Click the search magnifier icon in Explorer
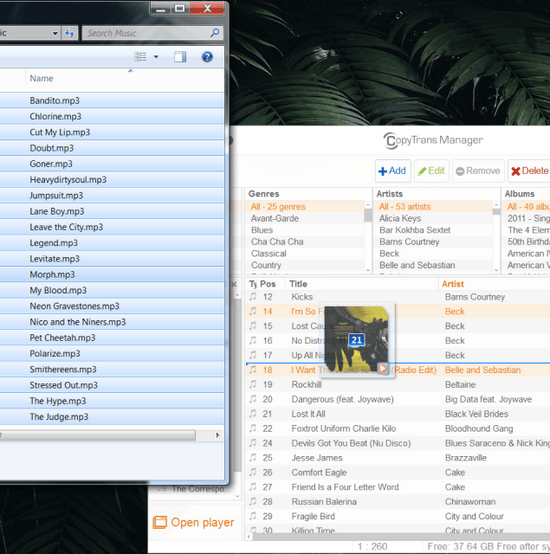This screenshot has width=550, height=554. 215,33
